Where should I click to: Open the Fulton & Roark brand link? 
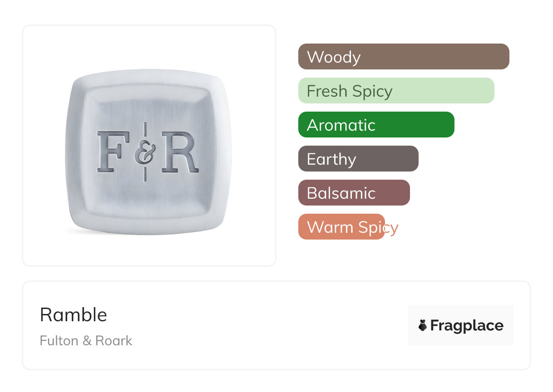86,341
